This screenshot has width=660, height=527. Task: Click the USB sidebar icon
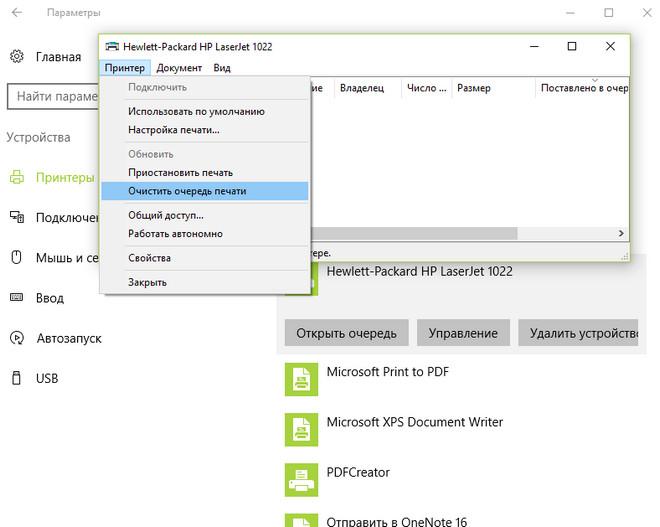coord(17,378)
